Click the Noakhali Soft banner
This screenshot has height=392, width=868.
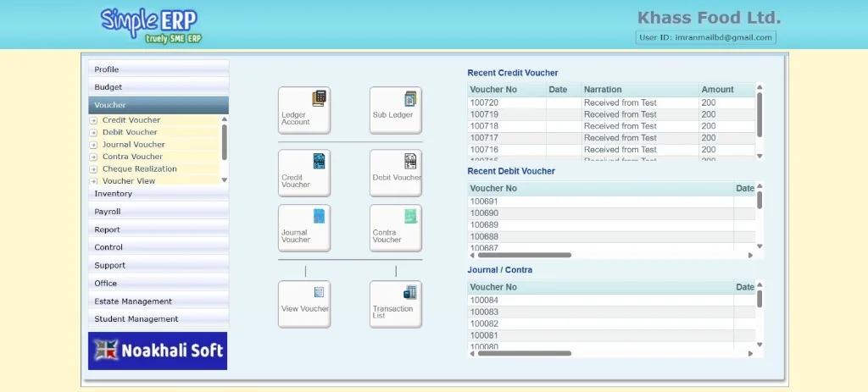click(158, 351)
